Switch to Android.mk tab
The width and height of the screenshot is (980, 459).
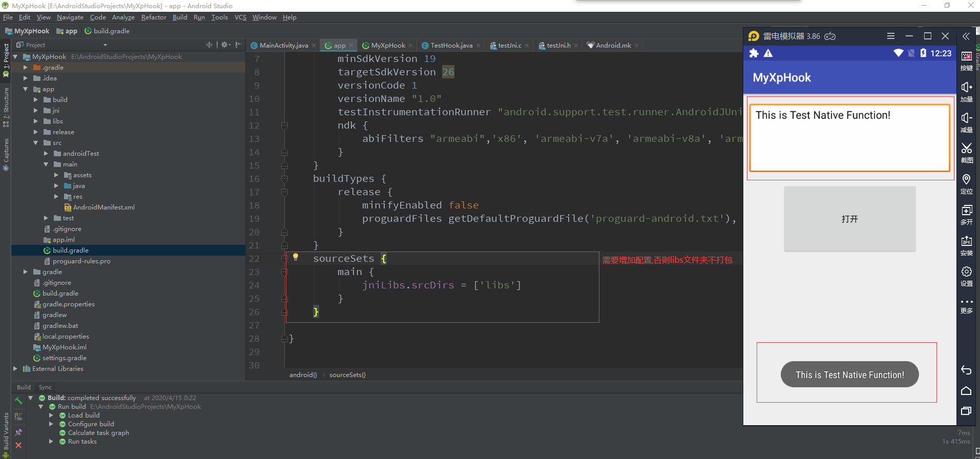point(613,46)
